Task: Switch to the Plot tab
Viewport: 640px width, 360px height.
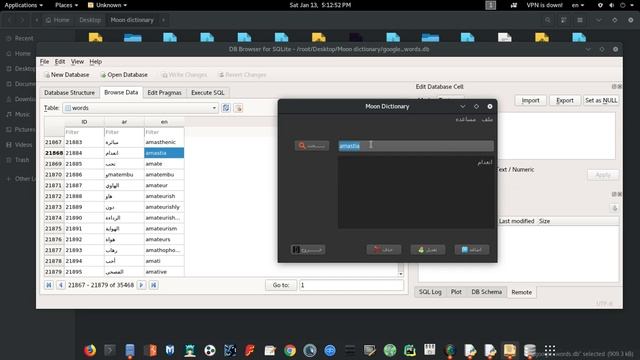Action: click(x=456, y=292)
